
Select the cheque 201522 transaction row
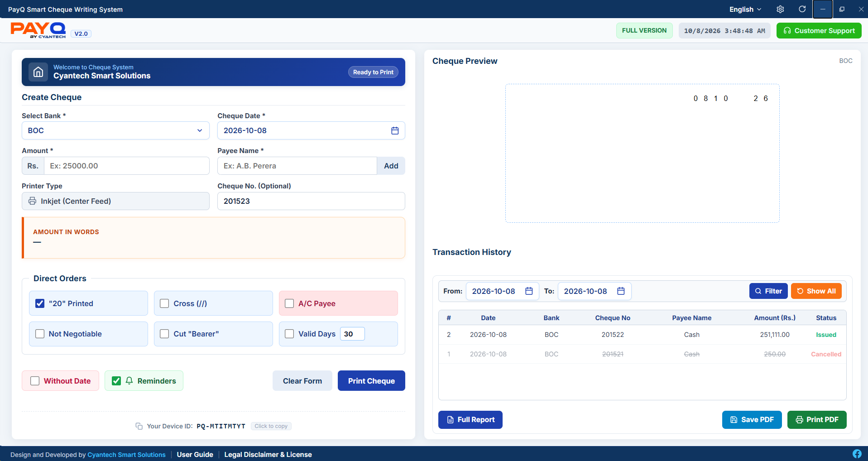642,335
